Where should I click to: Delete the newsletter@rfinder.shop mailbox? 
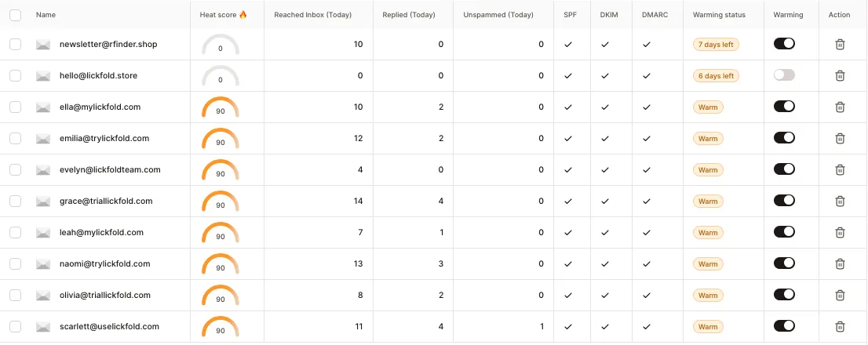coord(840,45)
